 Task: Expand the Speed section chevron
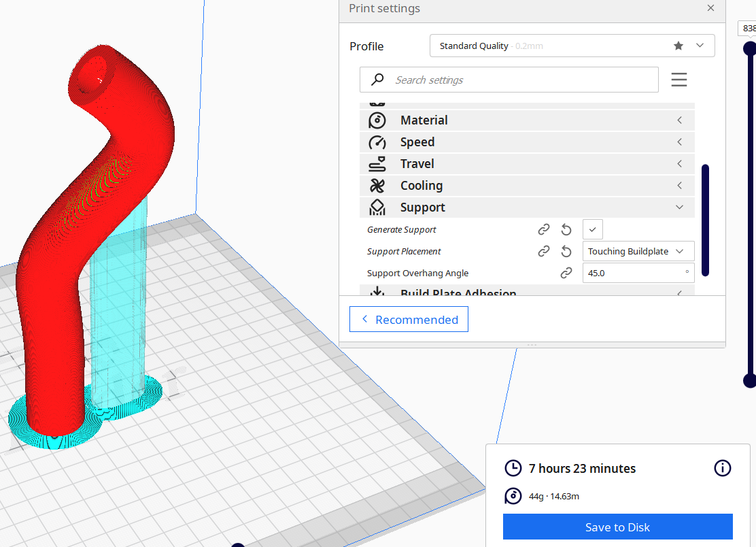coord(679,142)
